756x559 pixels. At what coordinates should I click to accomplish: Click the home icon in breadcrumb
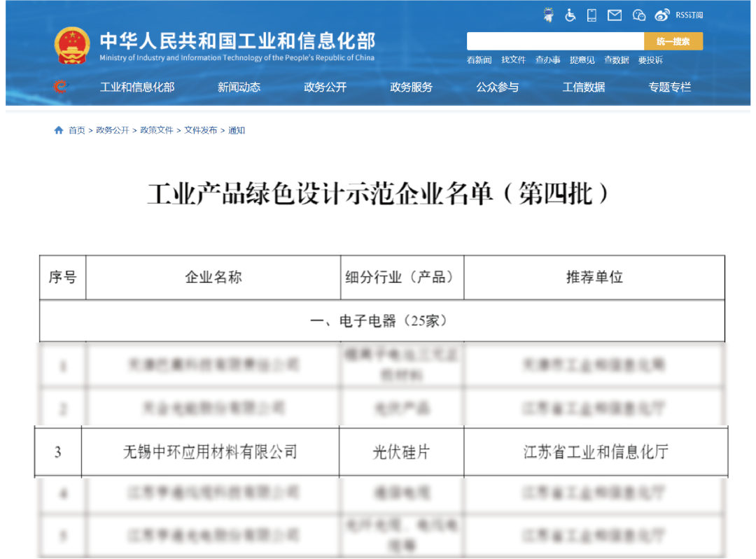tap(59, 130)
